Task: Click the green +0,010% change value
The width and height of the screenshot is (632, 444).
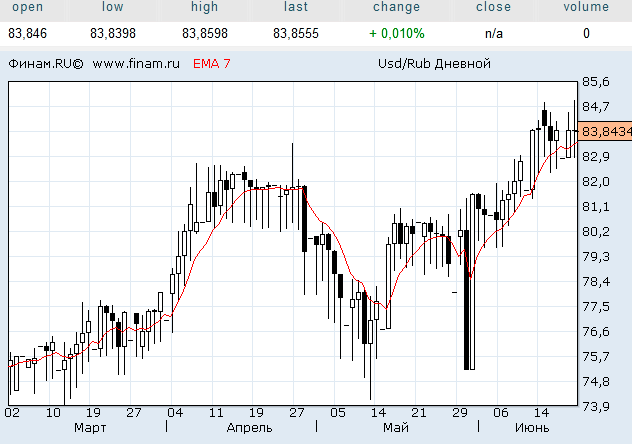Action: [x=396, y=33]
